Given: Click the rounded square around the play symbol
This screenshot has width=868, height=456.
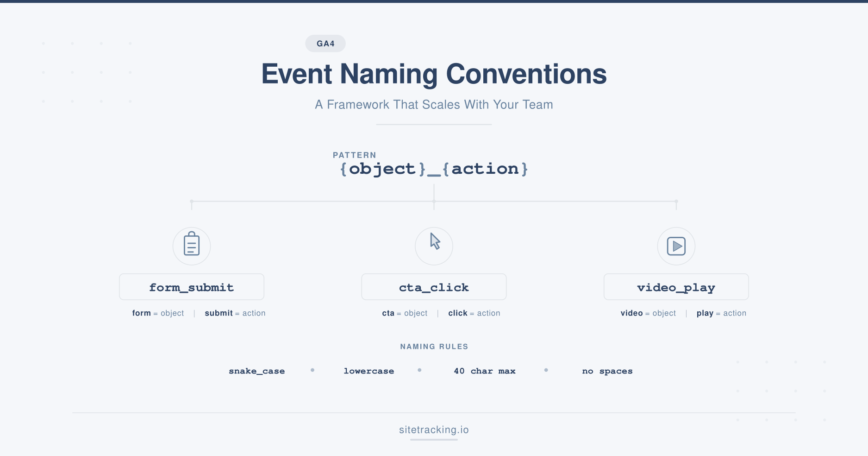Looking at the screenshot, I should (x=675, y=246).
